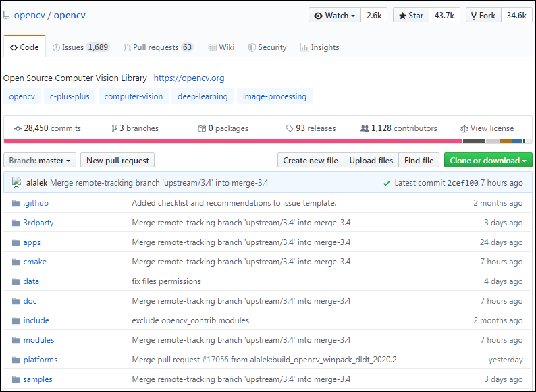
Task: Select the opencv topic tag
Action: [x=22, y=96]
